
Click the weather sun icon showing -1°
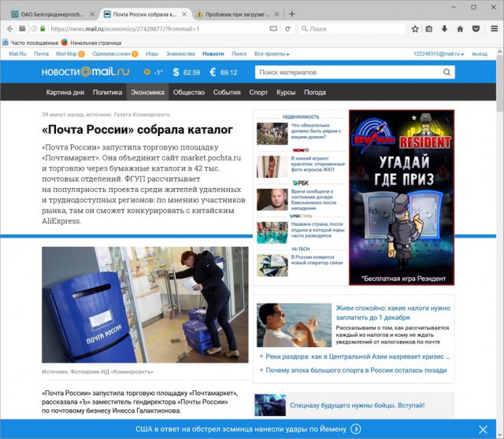[147, 72]
